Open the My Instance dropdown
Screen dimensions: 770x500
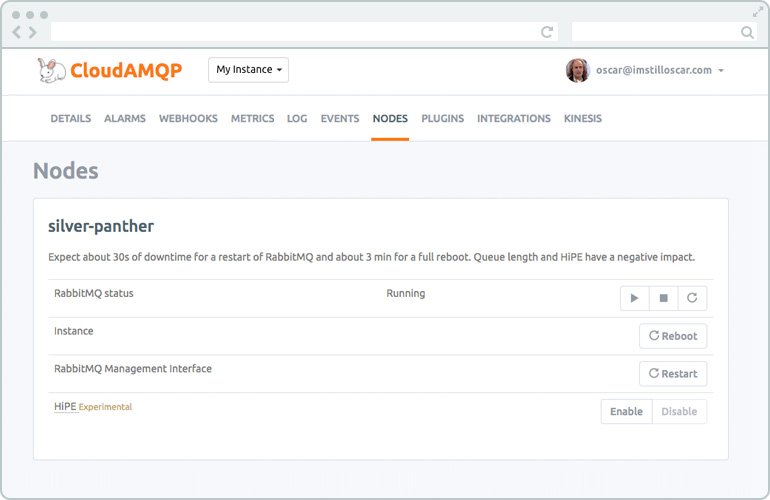(x=248, y=70)
